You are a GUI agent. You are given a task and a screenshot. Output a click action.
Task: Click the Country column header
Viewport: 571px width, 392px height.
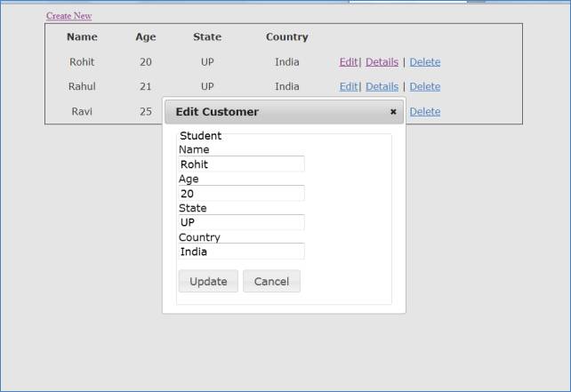[286, 37]
